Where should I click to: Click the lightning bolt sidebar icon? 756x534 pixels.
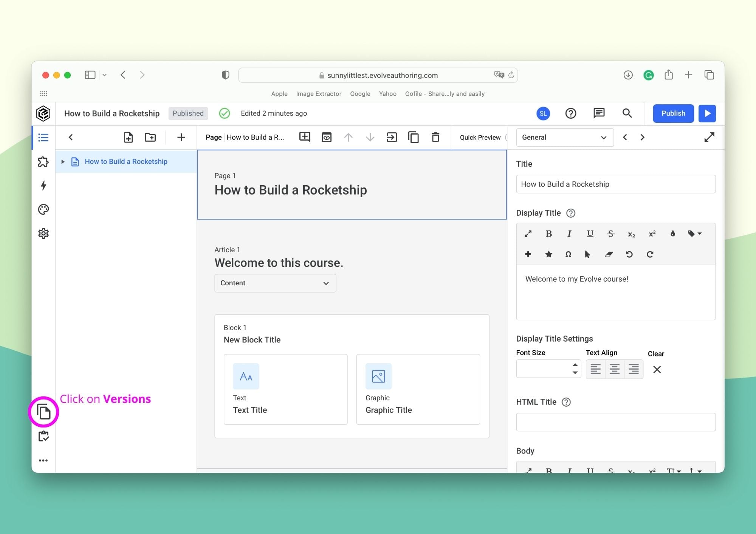[43, 186]
